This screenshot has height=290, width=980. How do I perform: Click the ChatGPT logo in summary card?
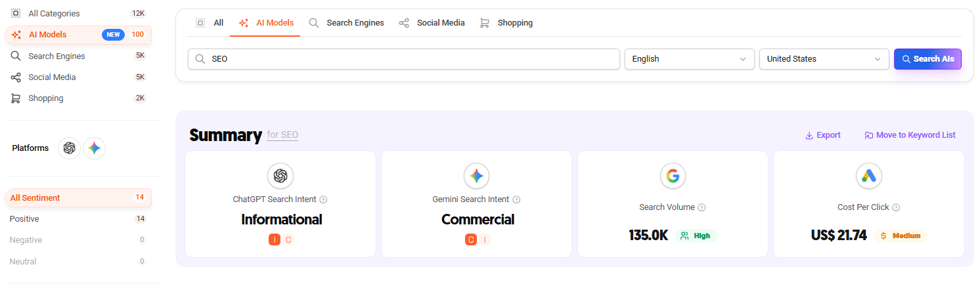coord(280,176)
